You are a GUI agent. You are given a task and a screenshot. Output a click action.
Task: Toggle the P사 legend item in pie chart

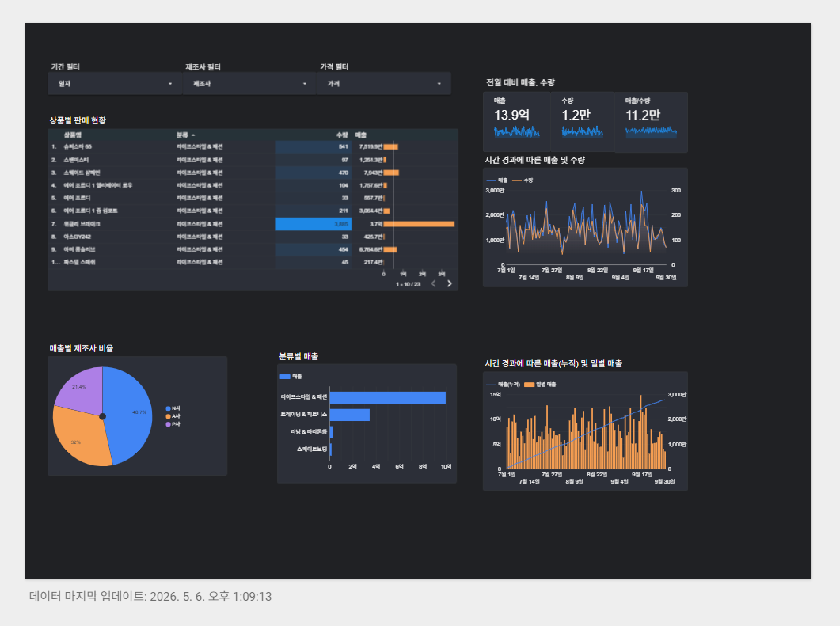click(173, 424)
